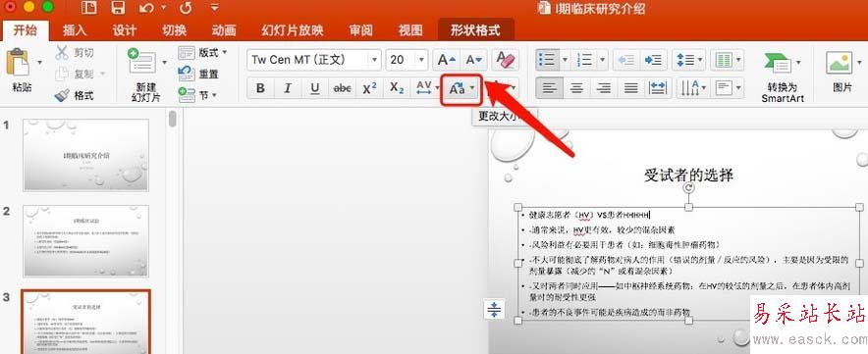This screenshot has width=868, height=354.
Task: Open the Section (节) dropdown
Action: [x=197, y=95]
